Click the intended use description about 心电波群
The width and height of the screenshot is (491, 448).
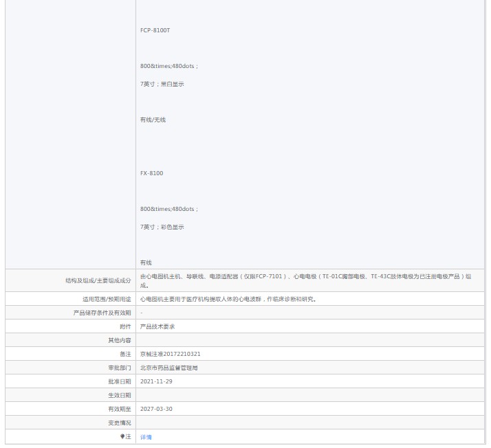tap(228, 299)
